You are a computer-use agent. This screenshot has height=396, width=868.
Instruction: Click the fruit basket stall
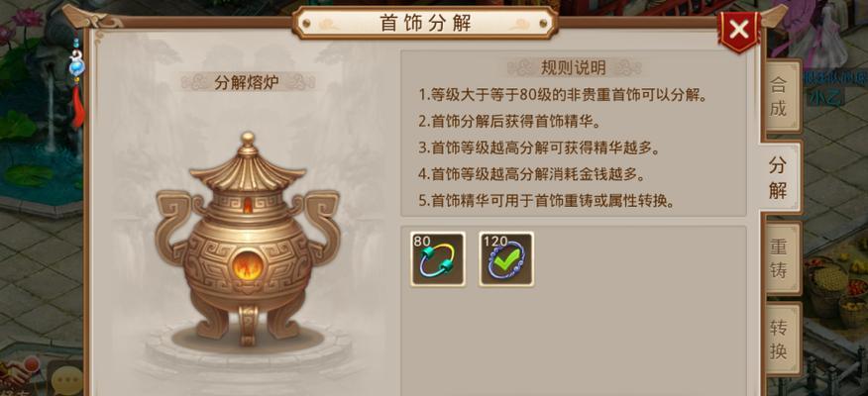tap(838, 290)
